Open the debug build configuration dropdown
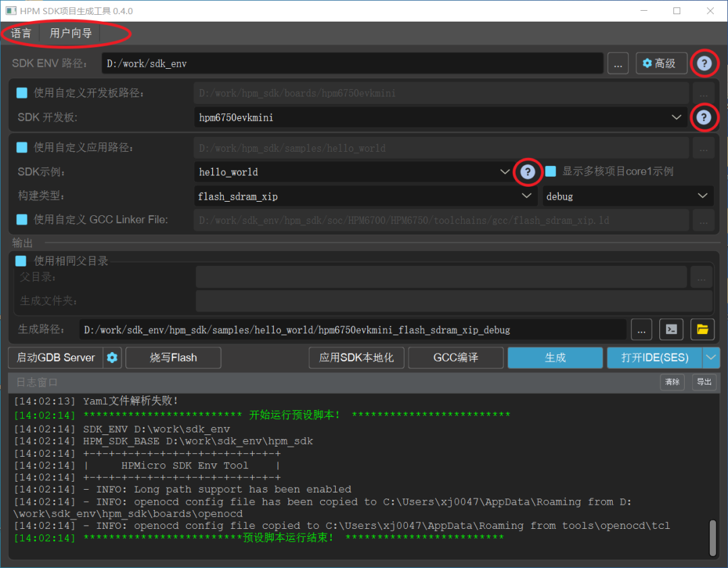728x568 pixels. coord(628,196)
